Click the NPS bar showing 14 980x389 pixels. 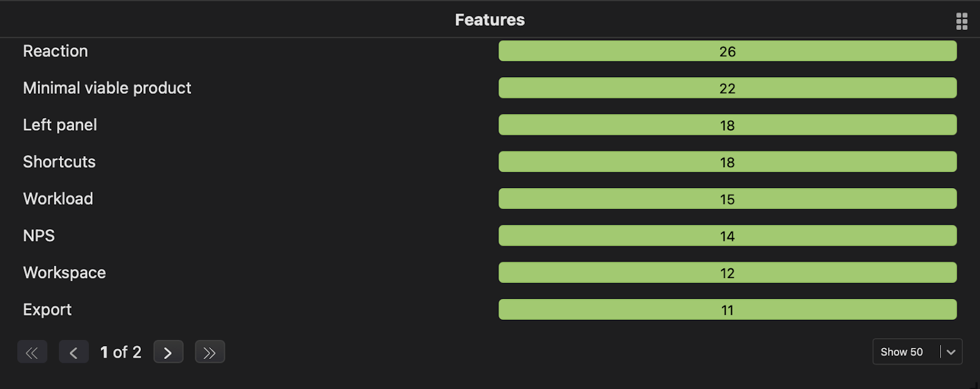tap(727, 235)
